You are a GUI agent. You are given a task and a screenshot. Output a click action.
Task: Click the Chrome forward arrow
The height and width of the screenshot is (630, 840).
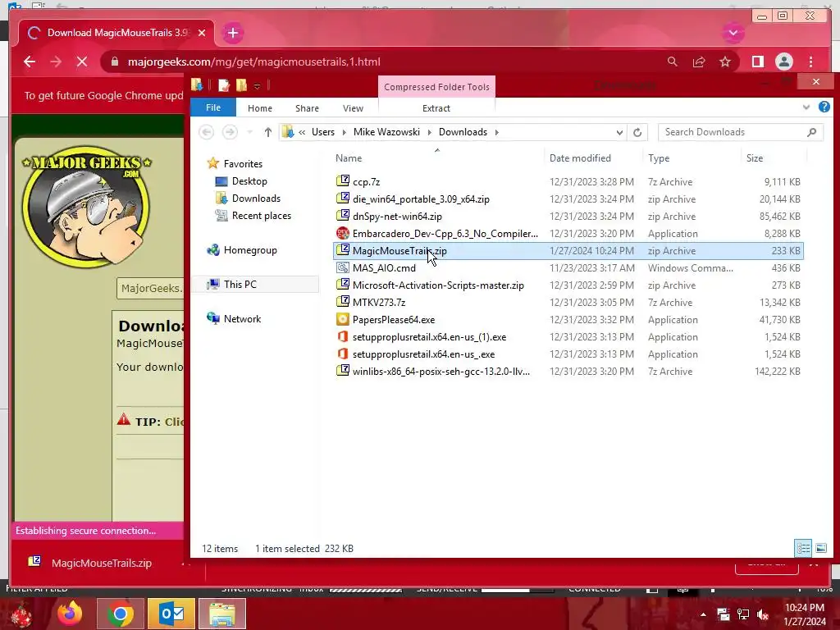[x=56, y=62]
